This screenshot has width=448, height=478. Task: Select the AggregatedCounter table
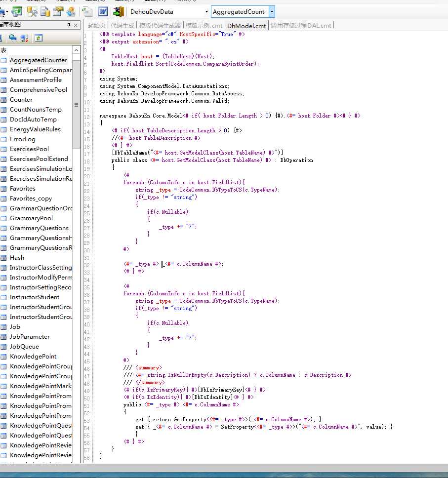39,60
